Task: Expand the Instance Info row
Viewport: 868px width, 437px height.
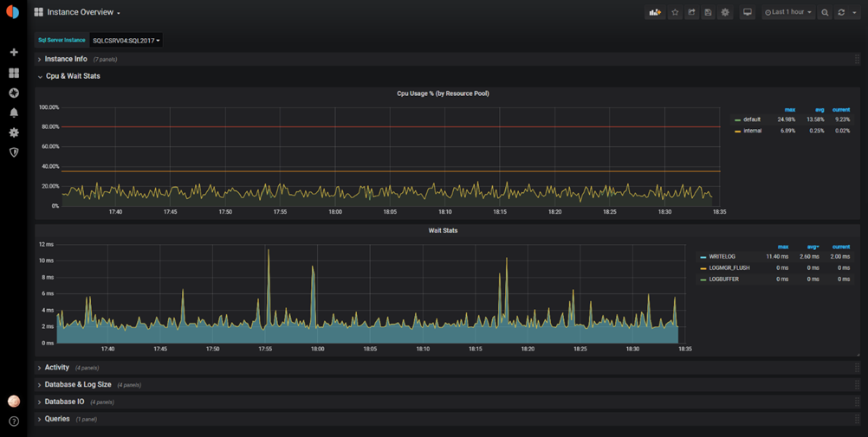Action: point(66,59)
